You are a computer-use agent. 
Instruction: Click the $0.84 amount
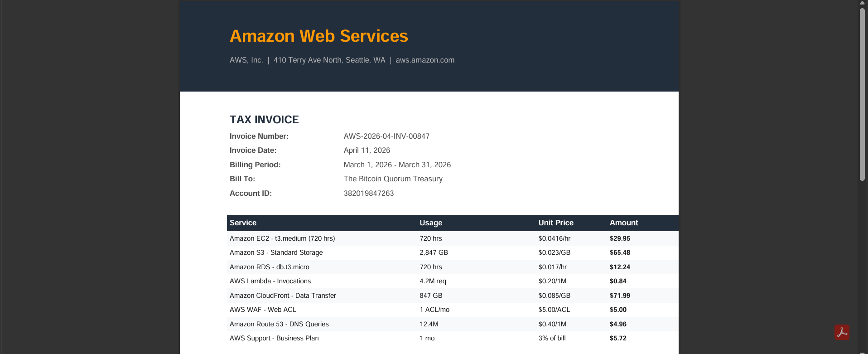[618, 281]
